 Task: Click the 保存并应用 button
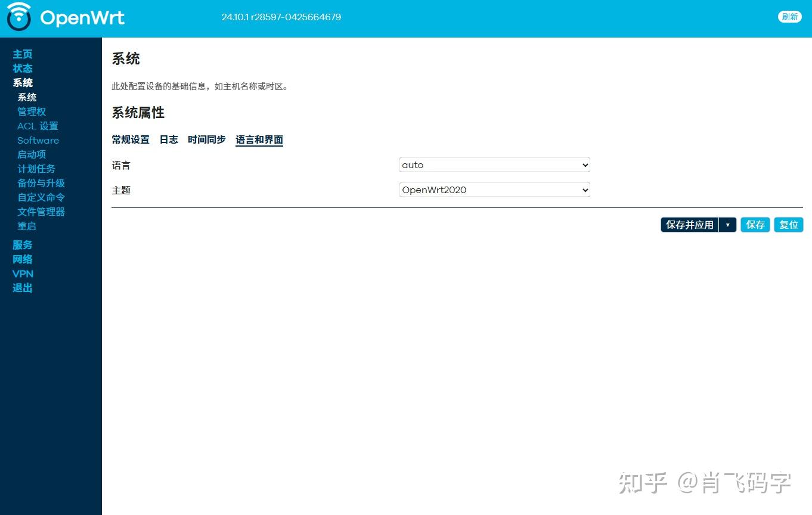click(689, 225)
